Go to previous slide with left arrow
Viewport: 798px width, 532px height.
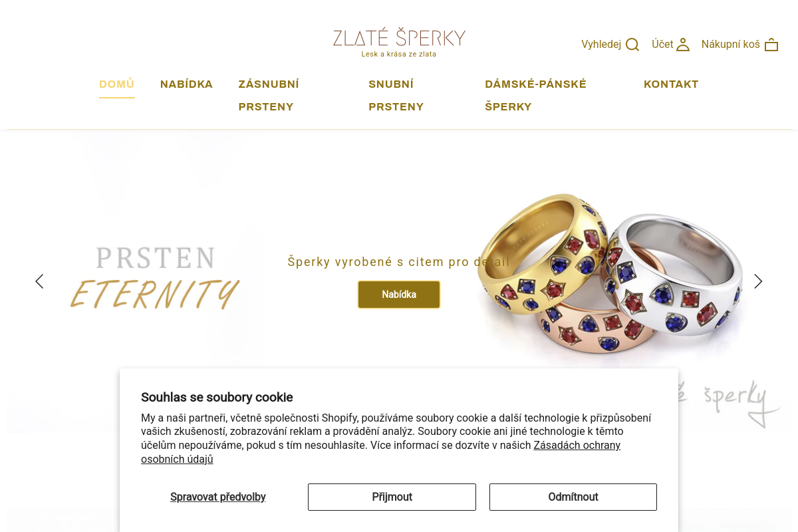(x=39, y=281)
